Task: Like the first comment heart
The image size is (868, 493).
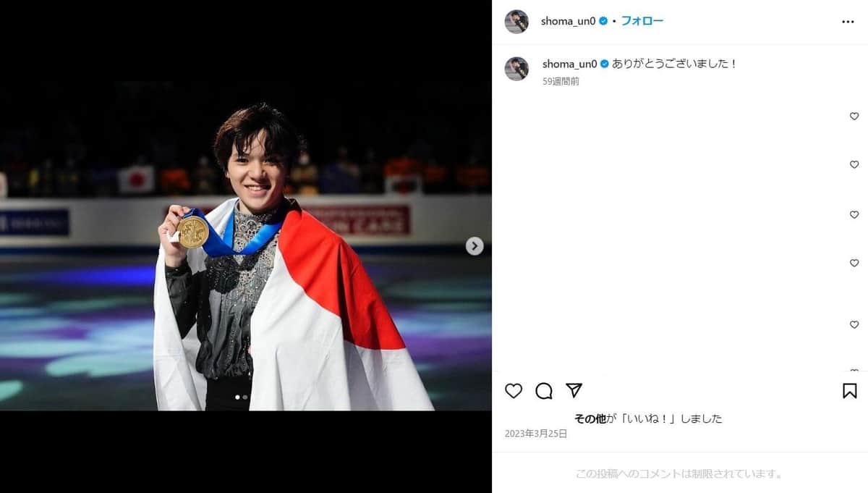Action: [x=854, y=116]
